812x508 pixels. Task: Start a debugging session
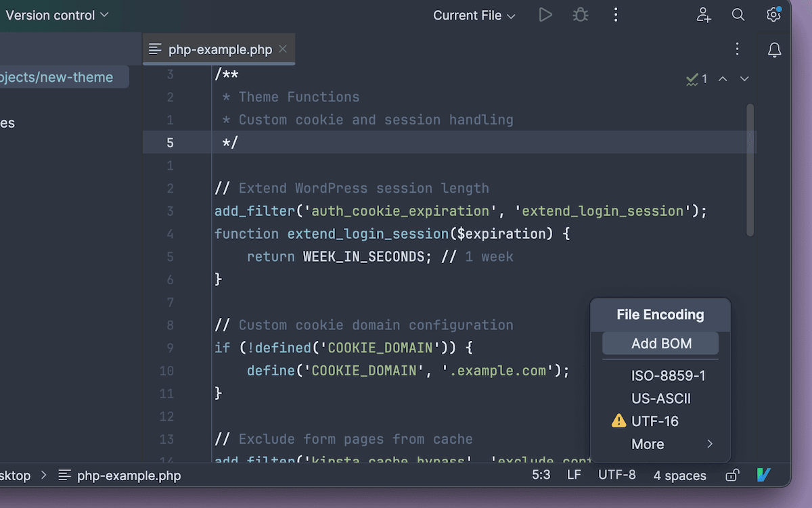581,14
